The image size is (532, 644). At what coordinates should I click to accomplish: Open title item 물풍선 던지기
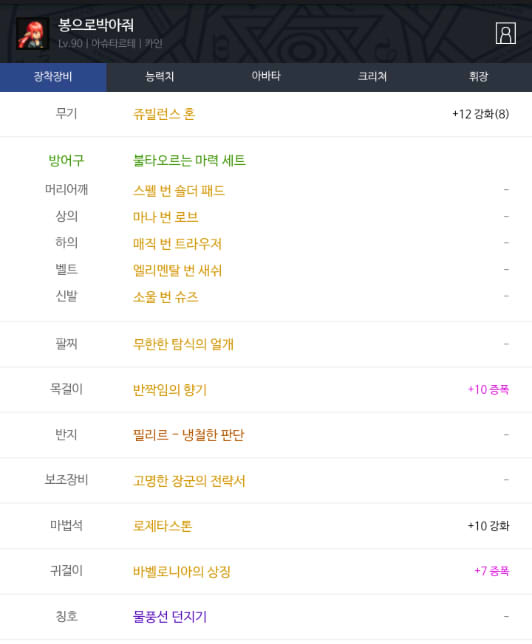pyautogui.click(x=170, y=616)
